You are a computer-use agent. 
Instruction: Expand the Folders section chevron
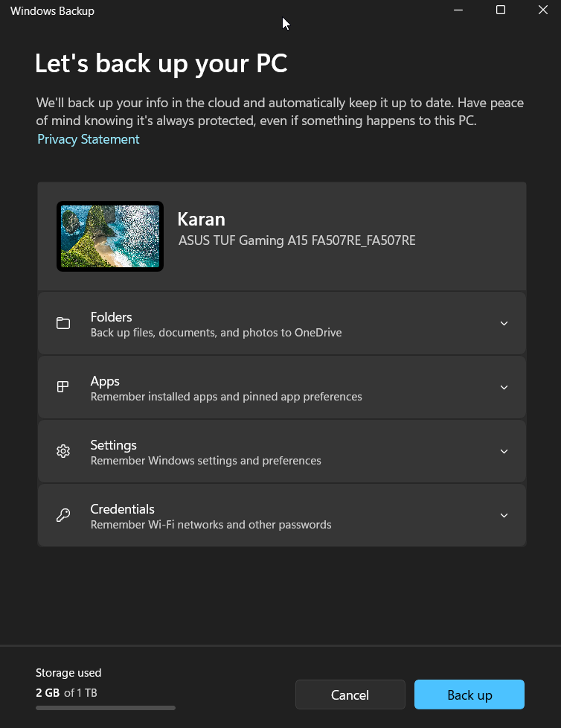click(504, 324)
